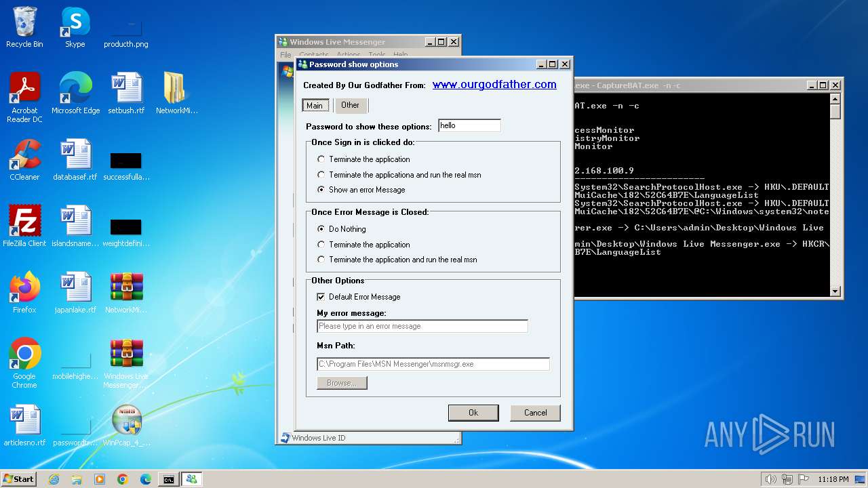Viewport: 868px width, 488px height.
Task: Click the Cancel button
Action: click(535, 413)
